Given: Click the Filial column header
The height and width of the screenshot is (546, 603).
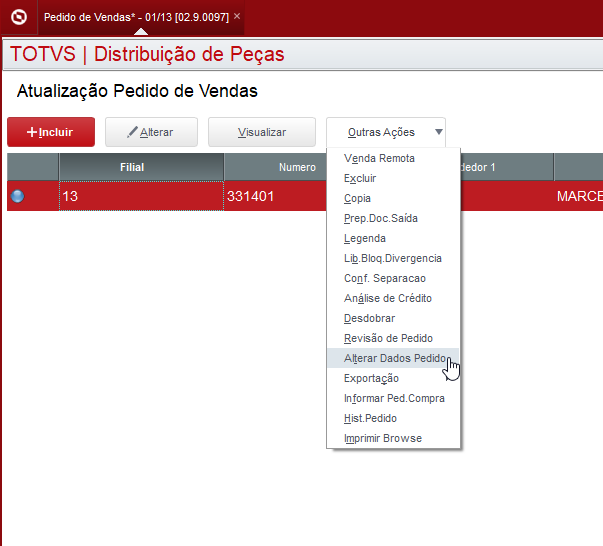Looking at the screenshot, I should 141,167.
